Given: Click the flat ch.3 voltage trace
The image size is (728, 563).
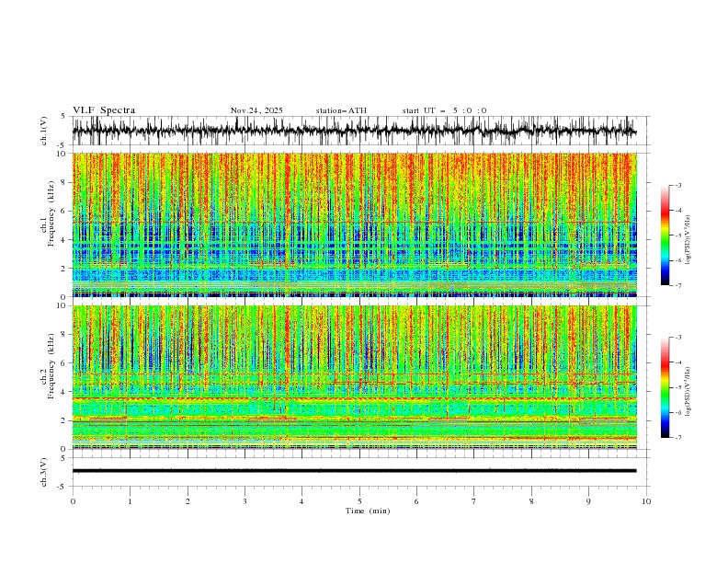Looking at the screenshot, I should click(x=354, y=471).
